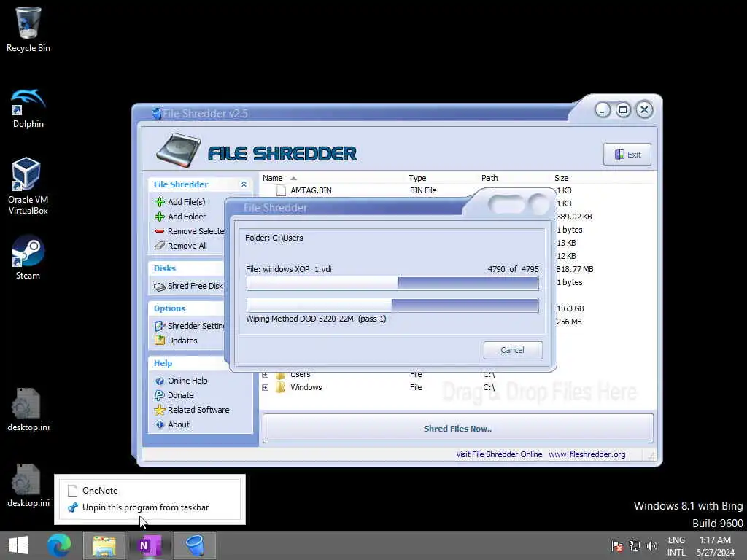This screenshot has width=747, height=560.
Task: Open the taskbar clock showing 1:17 AM
Action: tap(715, 546)
